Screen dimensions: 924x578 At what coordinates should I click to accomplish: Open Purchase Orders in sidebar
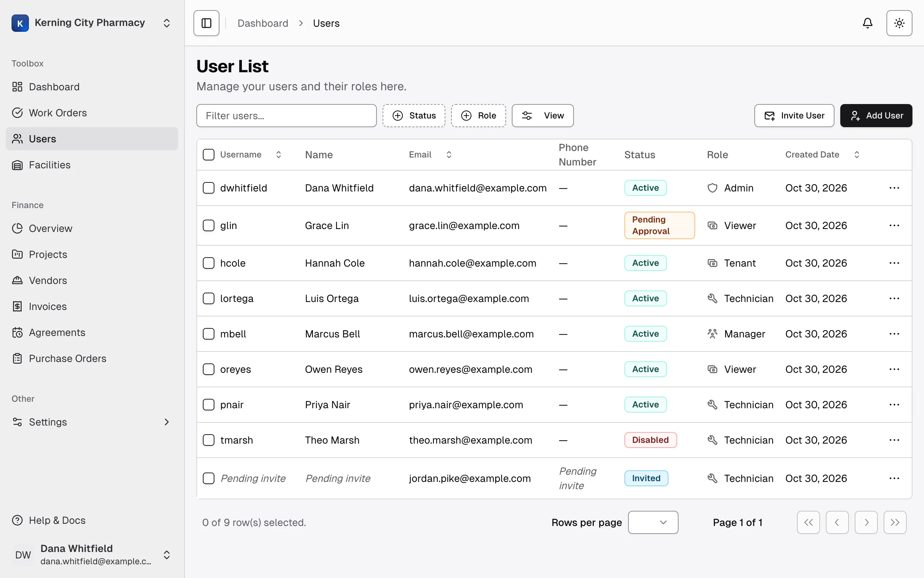click(92, 359)
